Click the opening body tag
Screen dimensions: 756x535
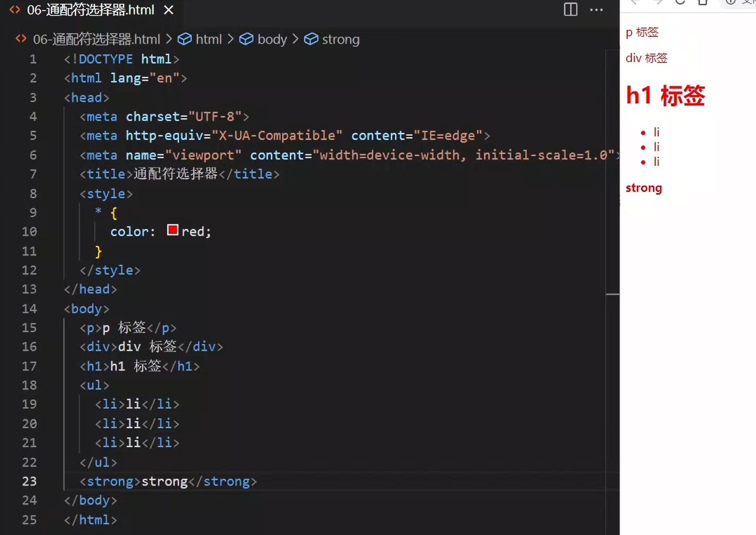click(x=87, y=309)
